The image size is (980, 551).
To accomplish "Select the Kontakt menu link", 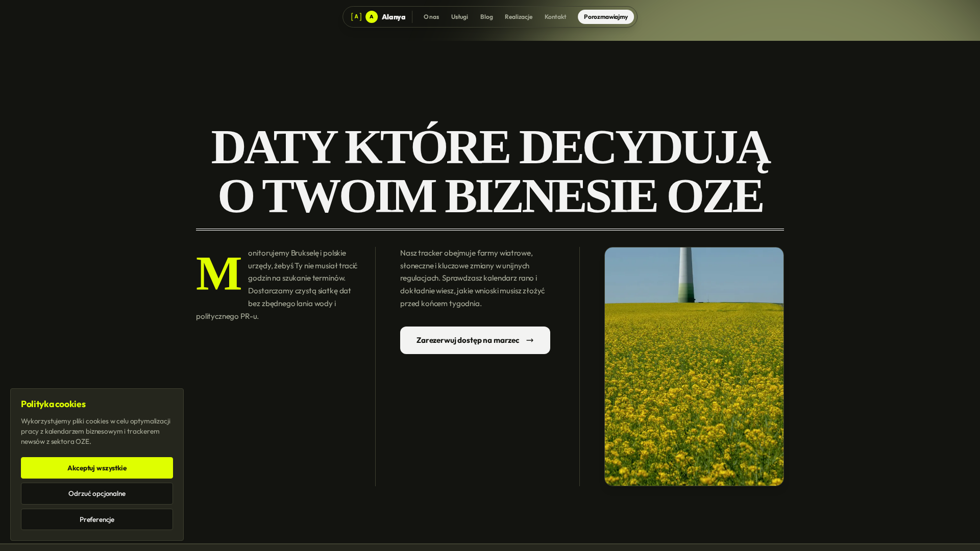I will coord(555,17).
